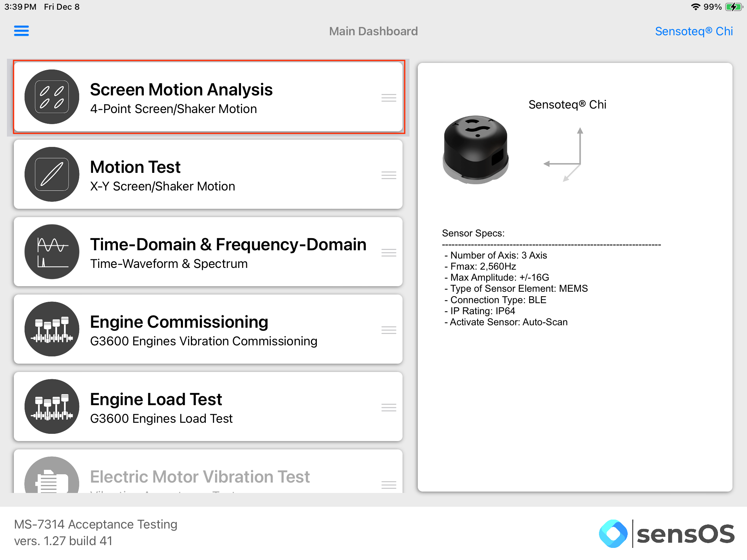Viewport: 747px width, 560px height.
Task: Tap the battery charging icon
Action: [734, 7]
